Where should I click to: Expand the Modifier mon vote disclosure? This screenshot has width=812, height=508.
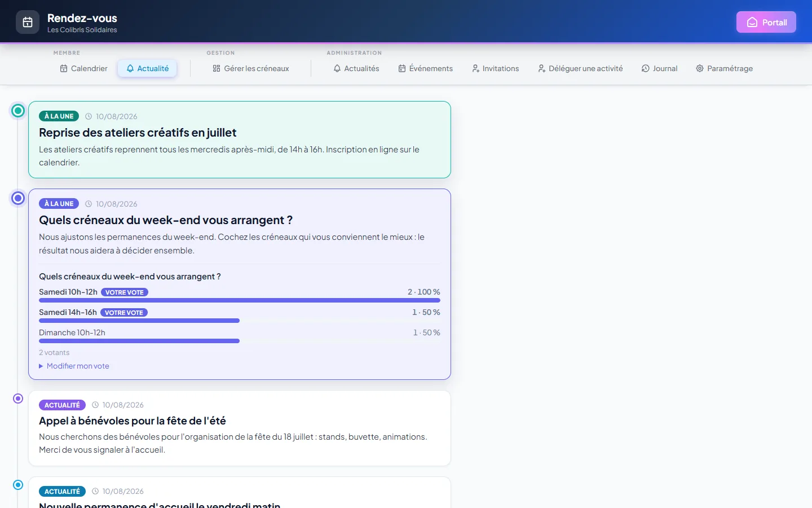point(74,366)
